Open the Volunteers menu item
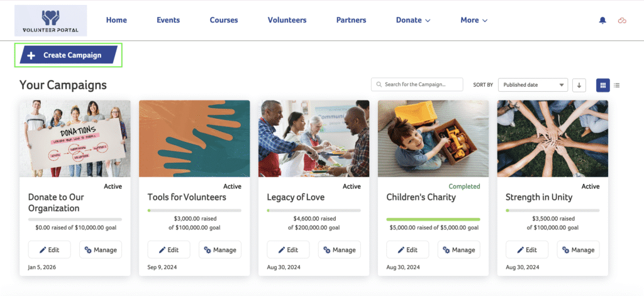This screenshot has height=296, width=644. tap(287, 20)
